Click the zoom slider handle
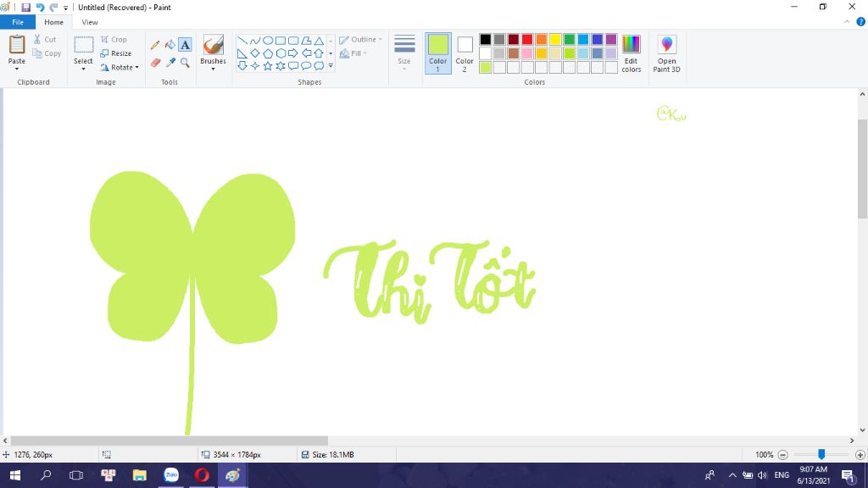 (821, 454)
